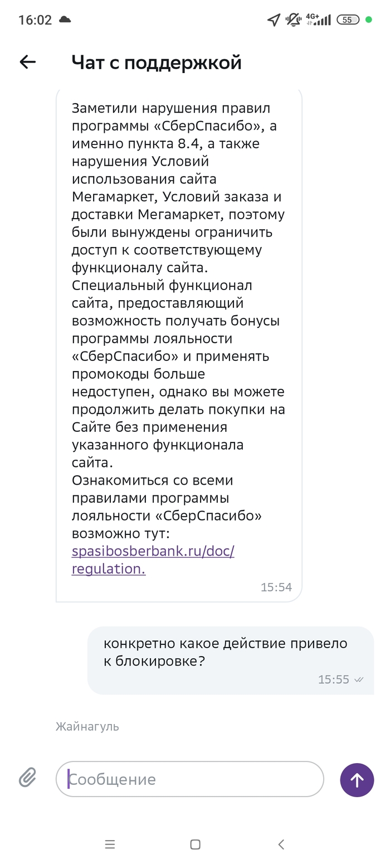Tap the operator name Жайнагуль
390x868 pixels.
pos(87,726)
